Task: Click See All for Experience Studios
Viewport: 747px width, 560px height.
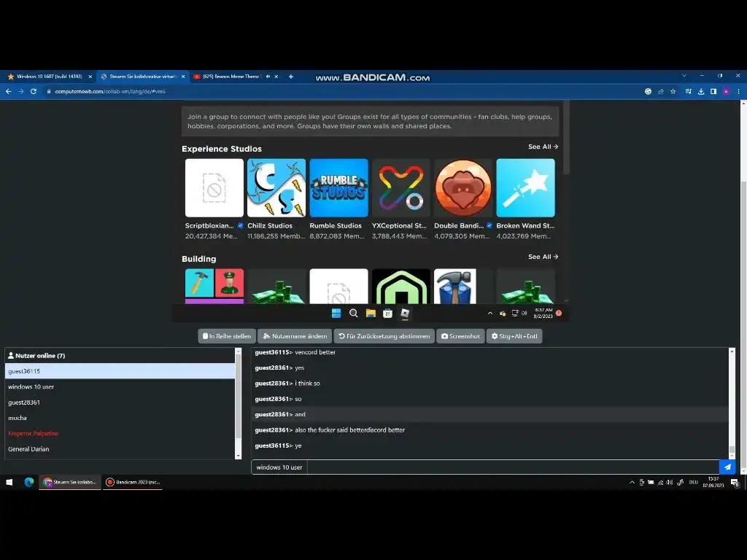Action: click(x=543, y=147)
